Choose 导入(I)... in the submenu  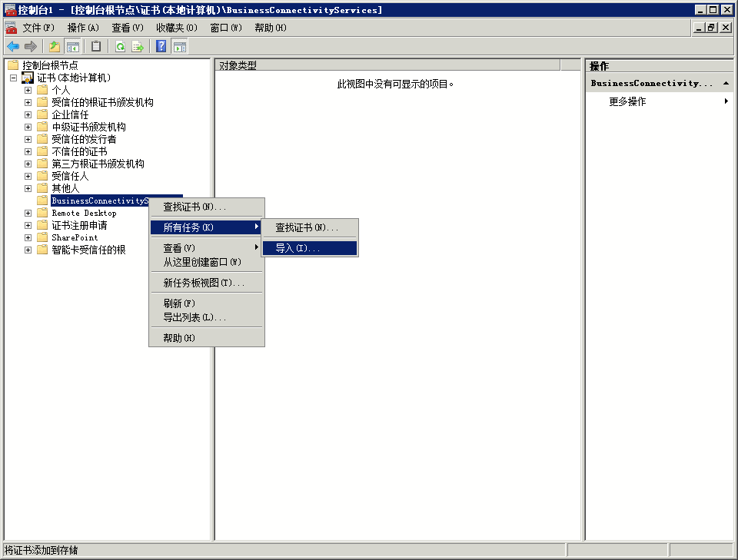(x=310, y=248)
